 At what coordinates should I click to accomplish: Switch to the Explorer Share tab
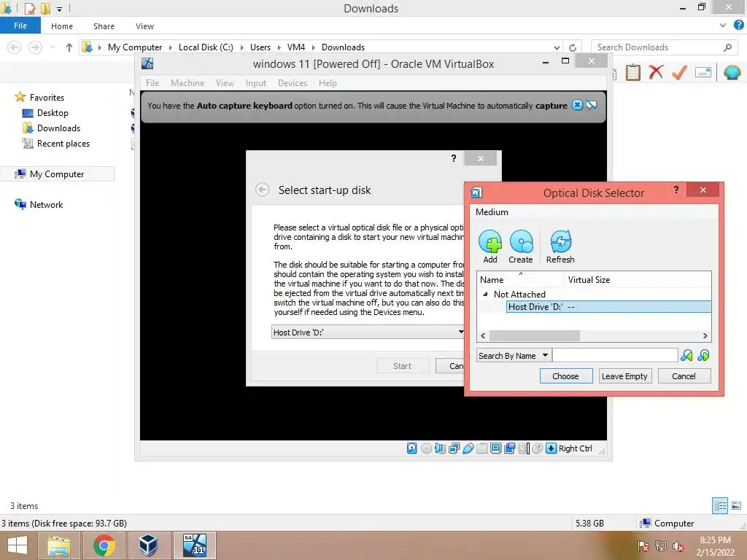pyautogui.click(x=104, y=26)
